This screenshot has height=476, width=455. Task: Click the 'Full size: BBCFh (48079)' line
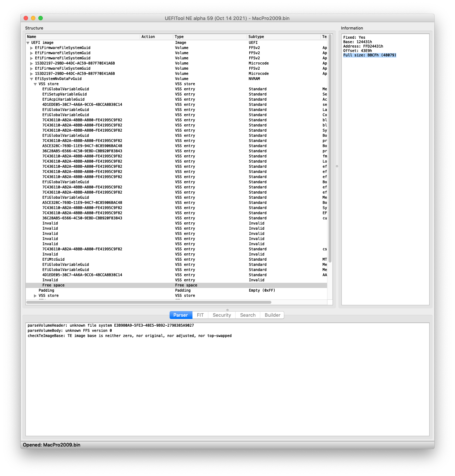coord(370,55)
